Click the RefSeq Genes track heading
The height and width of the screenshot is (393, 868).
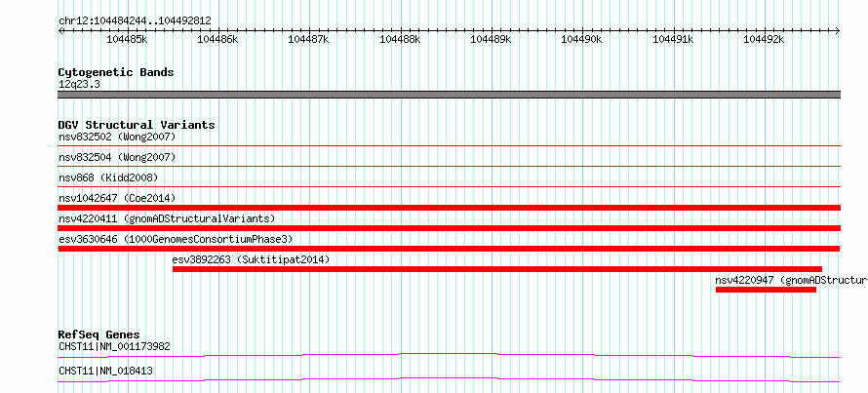pyautogui.click(x=99, y=334)
